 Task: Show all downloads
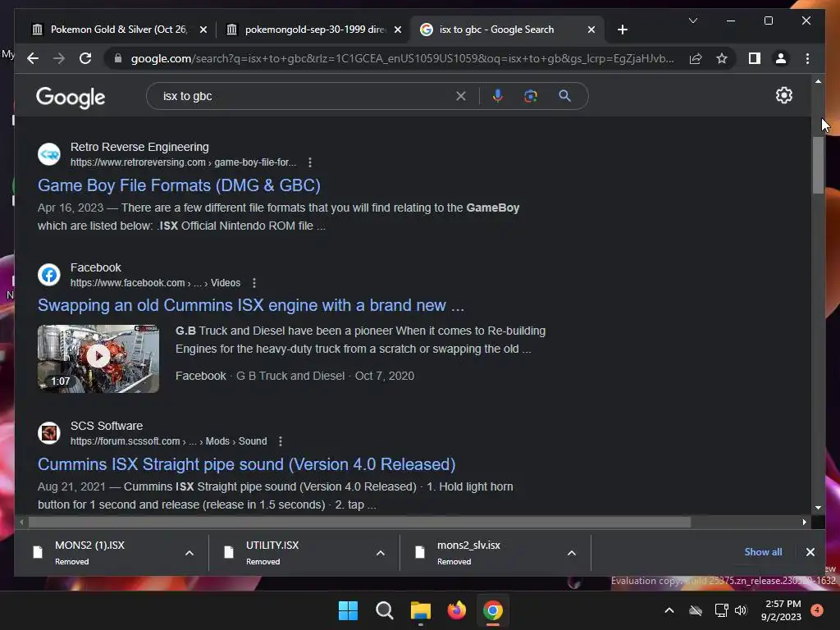pos(763,552)
